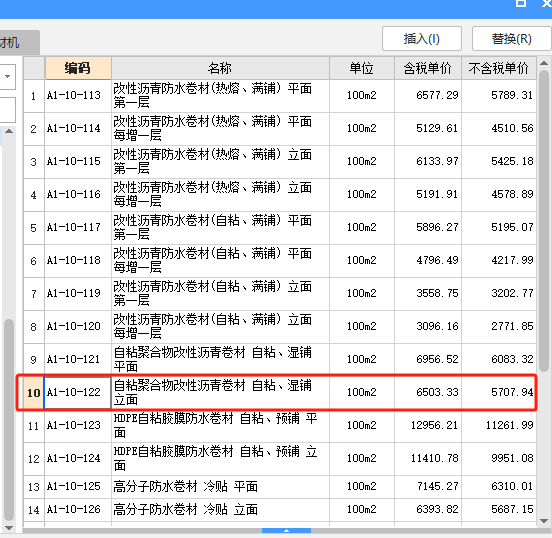Click table scrollbar up arrow
552x538 pixels.
544,63
